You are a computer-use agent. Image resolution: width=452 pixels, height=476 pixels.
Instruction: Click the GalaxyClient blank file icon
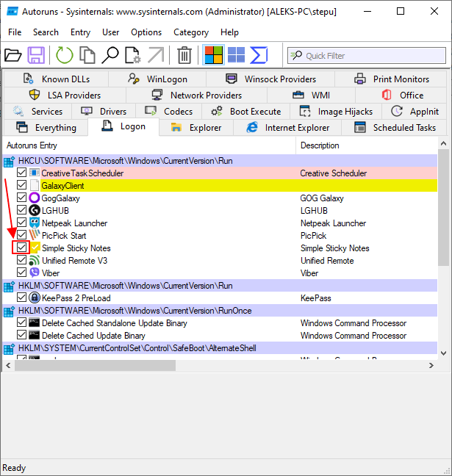[x=35, y=186]
